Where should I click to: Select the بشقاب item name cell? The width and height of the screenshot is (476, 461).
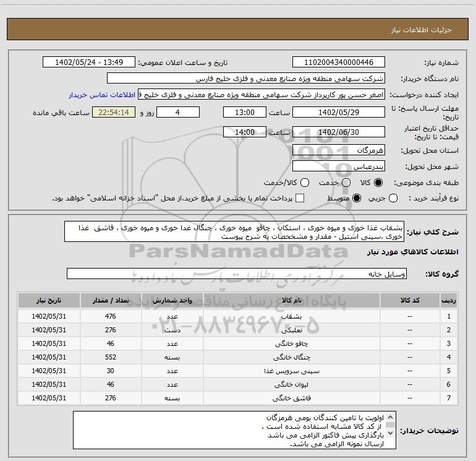(x=291, y=316)
